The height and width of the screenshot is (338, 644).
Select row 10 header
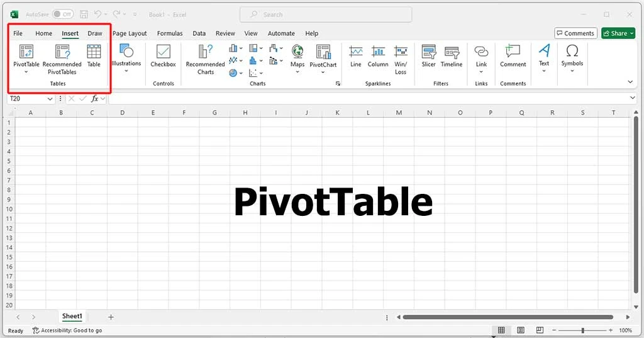(x=9, y=209)
